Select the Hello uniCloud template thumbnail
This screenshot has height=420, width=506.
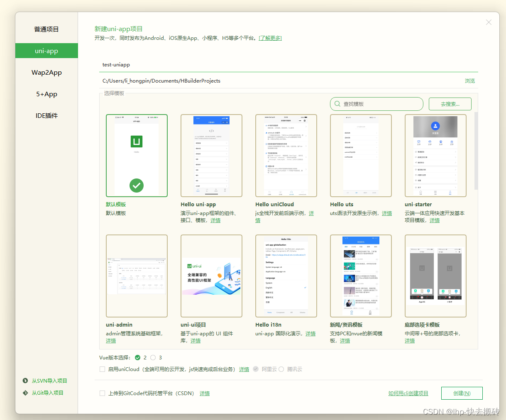point(286,156)
